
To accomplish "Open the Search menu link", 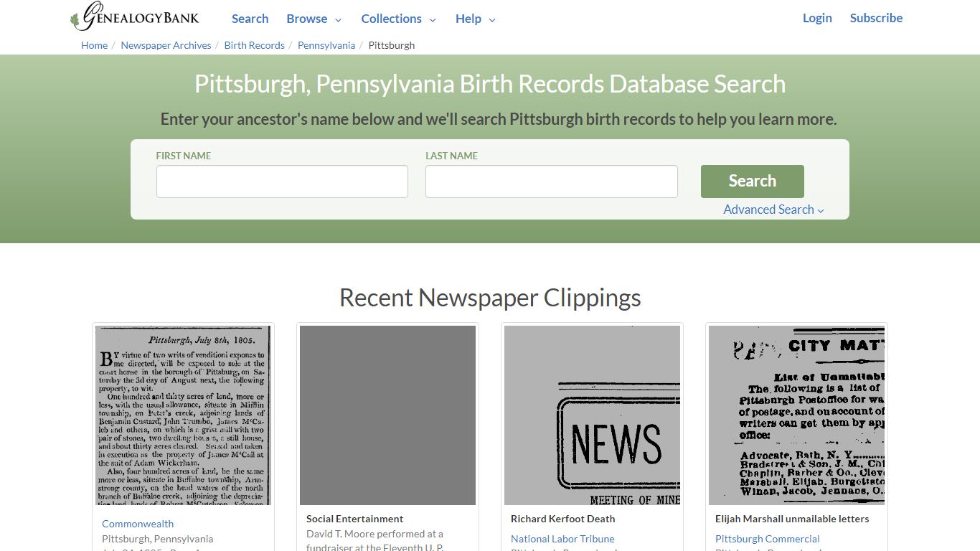I will pyautogui.click(x=250, y=19).
